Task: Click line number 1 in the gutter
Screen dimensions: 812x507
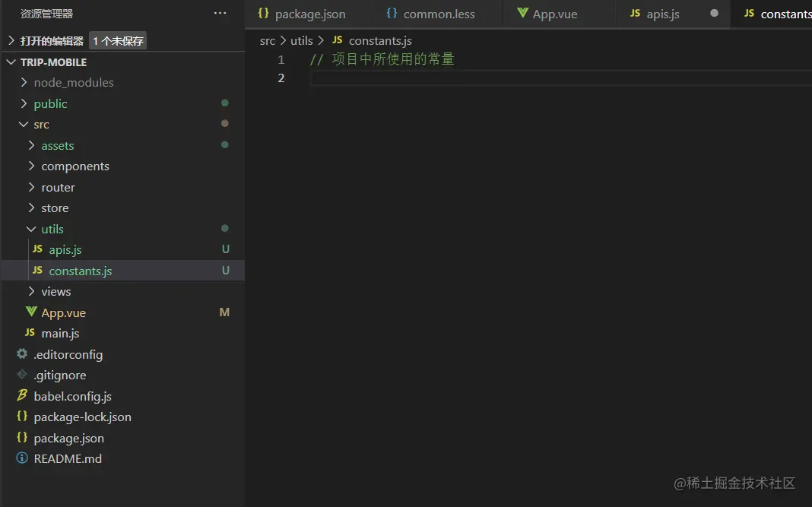Action: point(281,59)
